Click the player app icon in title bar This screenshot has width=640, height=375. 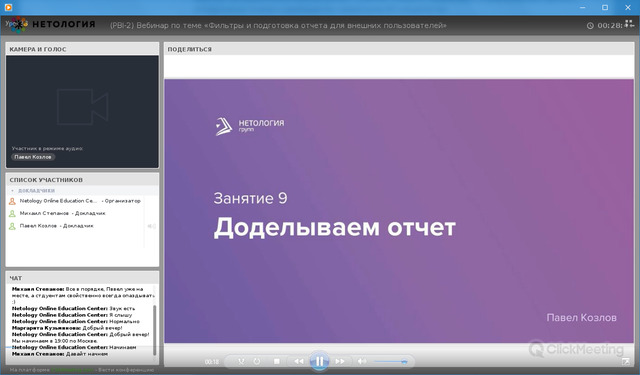[8, 7]
